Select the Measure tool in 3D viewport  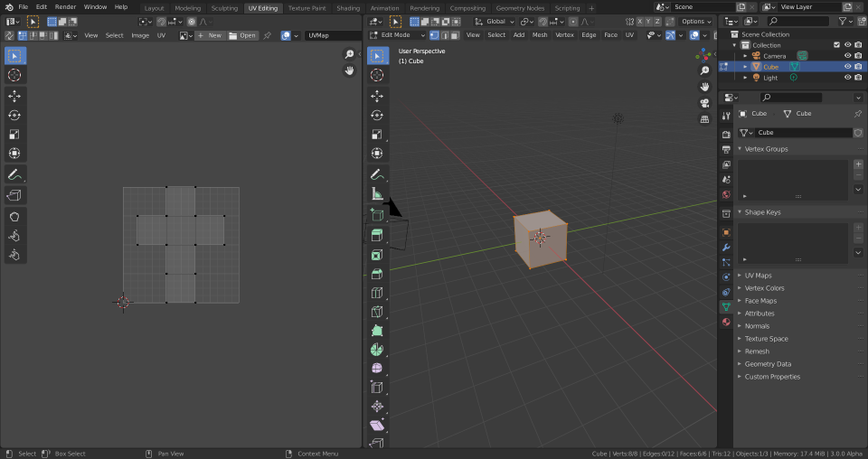(377, 193)
